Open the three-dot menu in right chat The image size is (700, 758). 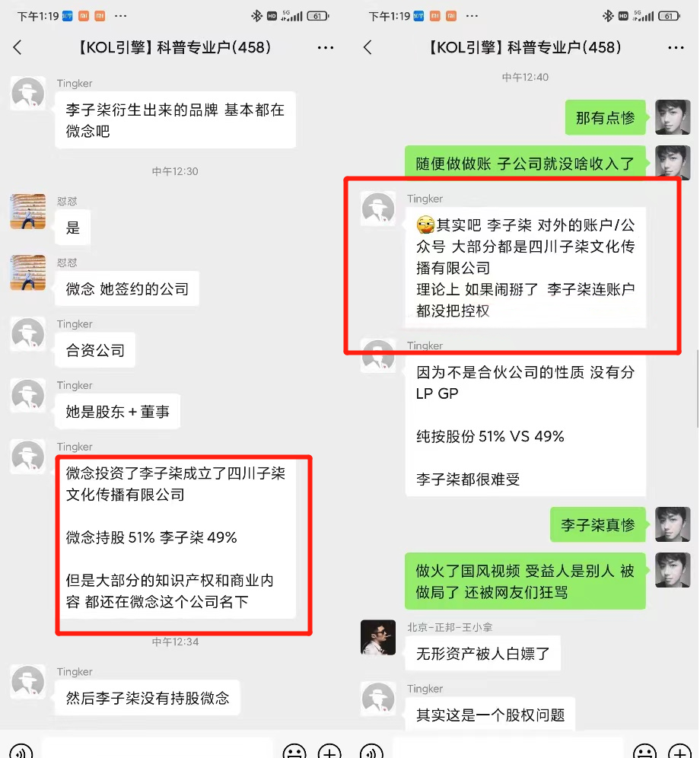coord(676,47)
